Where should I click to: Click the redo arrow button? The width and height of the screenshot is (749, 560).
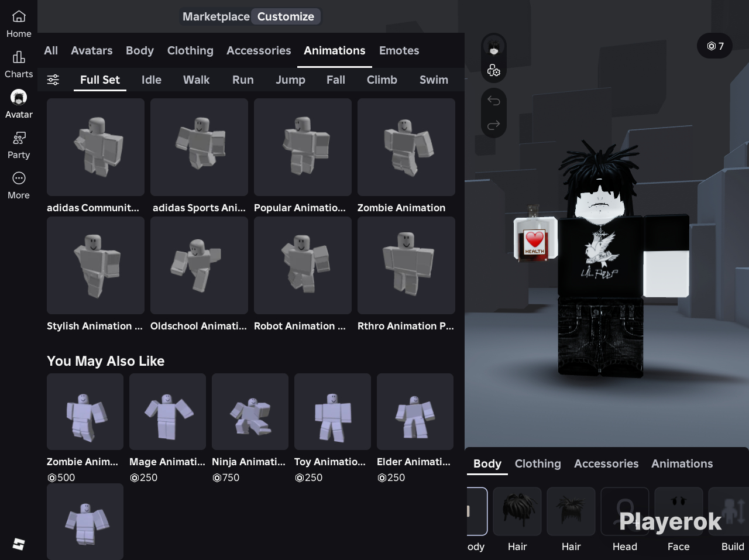coord(494,125)
